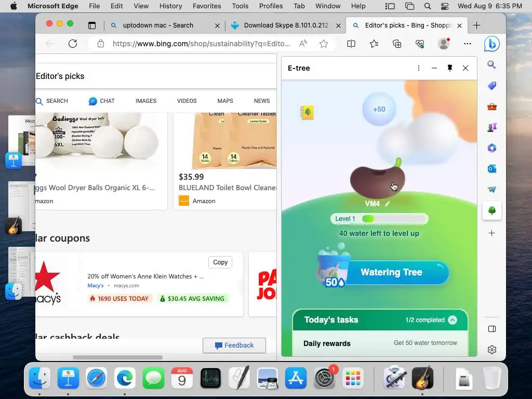Add this page to favorites star
The width and height of the screenshot is (532, 399).
[x=324, y=44]
